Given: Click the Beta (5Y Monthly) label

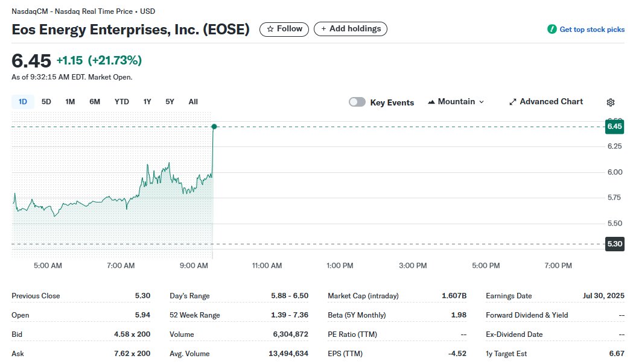Looking at the screenshot, I should pyautogui.click(x=357, y=315).
